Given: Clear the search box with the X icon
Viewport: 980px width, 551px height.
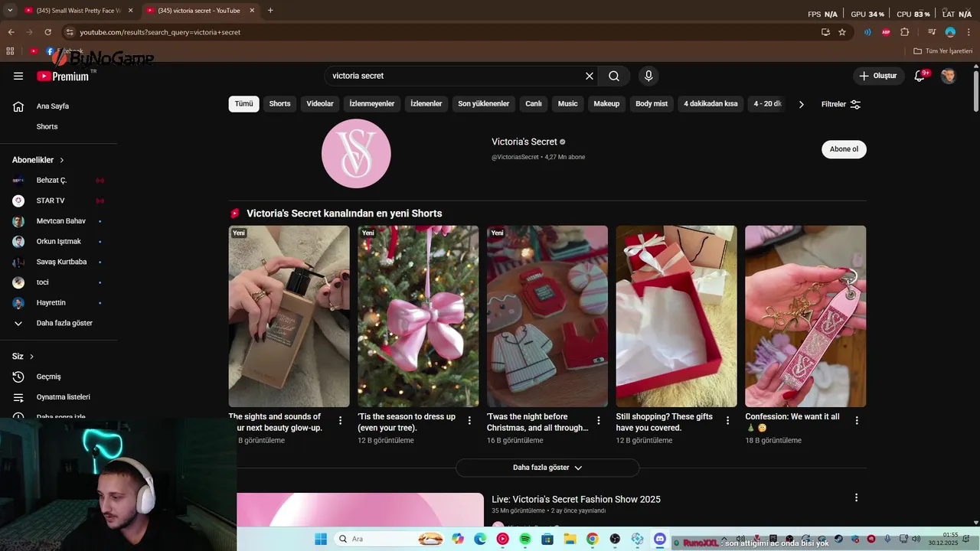Looking at the screenshot, I should [590, 76].
